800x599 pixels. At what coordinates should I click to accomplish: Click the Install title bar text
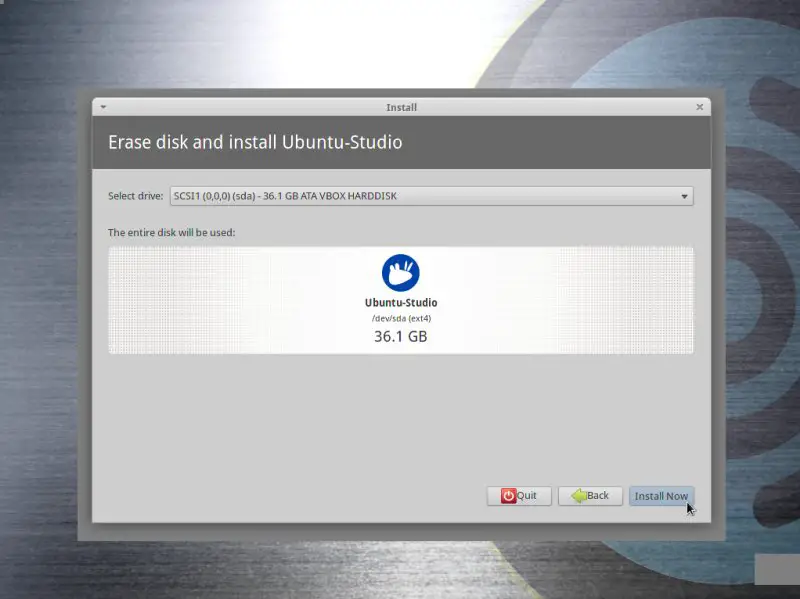(402, 107)
